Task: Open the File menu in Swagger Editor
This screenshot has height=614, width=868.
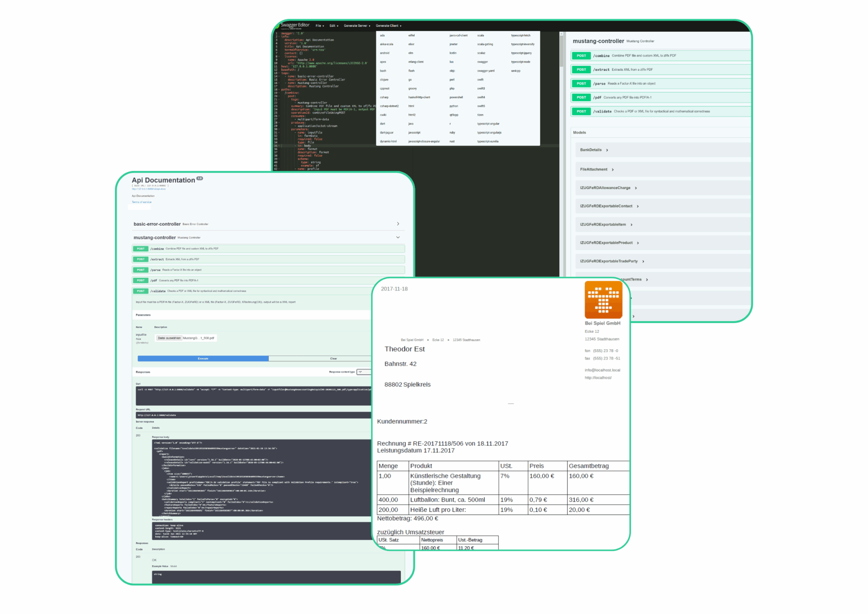Action: [x=319, y=25]
